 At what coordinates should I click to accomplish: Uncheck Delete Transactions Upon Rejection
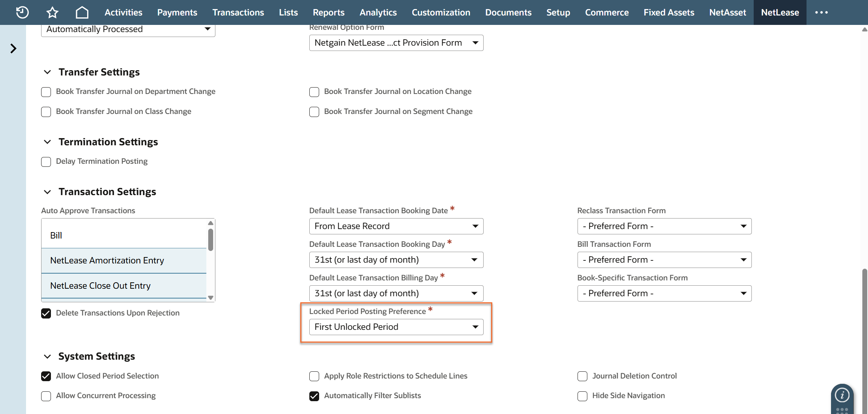point(46,314)
